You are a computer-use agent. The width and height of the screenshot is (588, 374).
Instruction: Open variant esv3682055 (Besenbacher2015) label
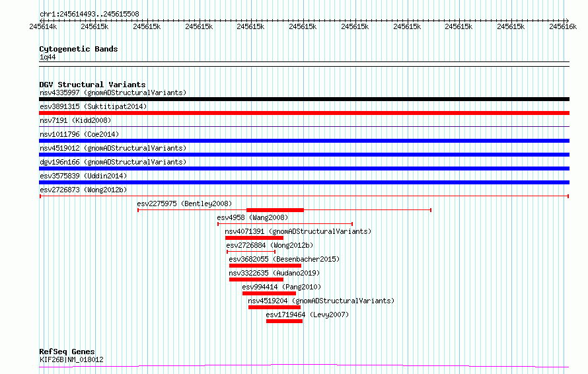click(284, 259)
